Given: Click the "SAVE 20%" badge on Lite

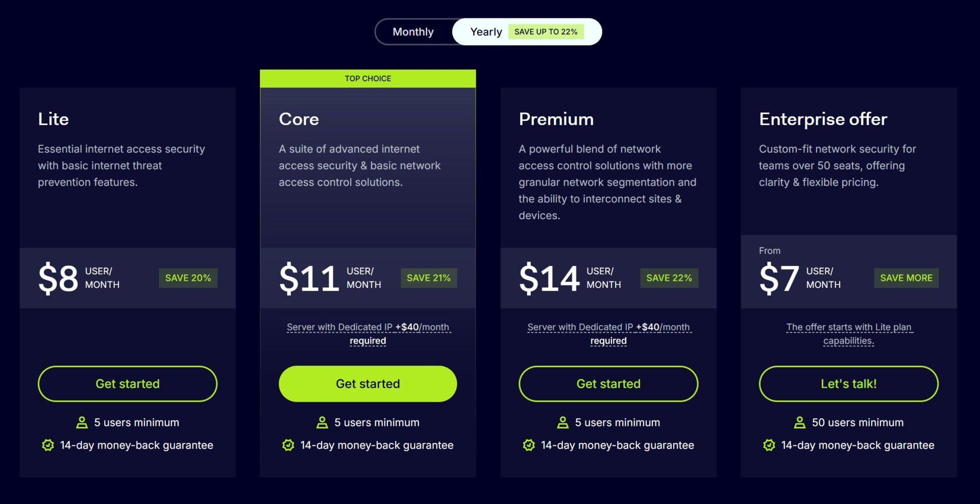Looking at the screenshot, I should pyautogui.click(x=188, y=278).
